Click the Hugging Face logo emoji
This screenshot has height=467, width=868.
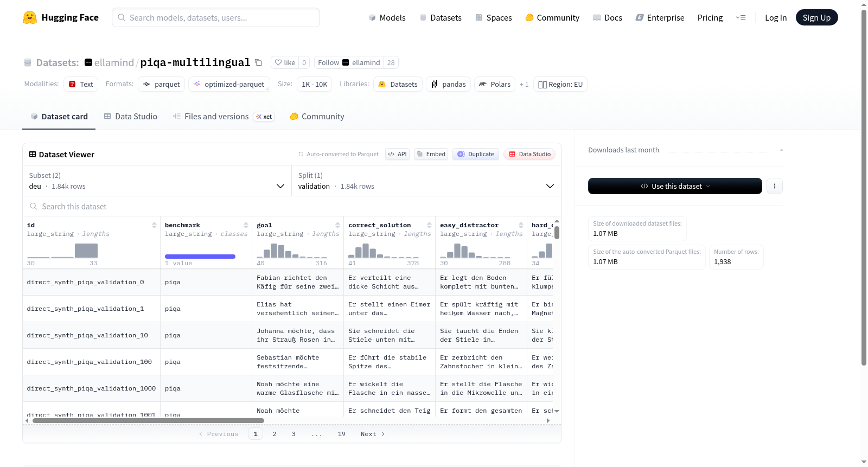(30, 17)
